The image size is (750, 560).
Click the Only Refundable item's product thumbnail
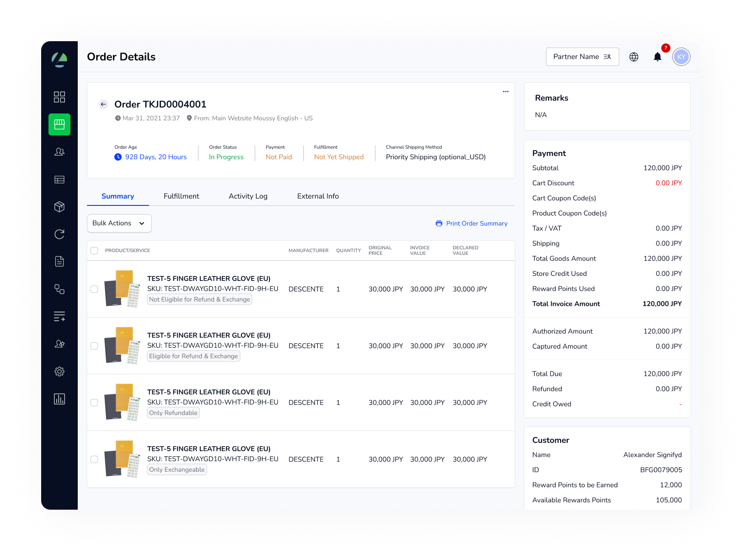[122, 402]
